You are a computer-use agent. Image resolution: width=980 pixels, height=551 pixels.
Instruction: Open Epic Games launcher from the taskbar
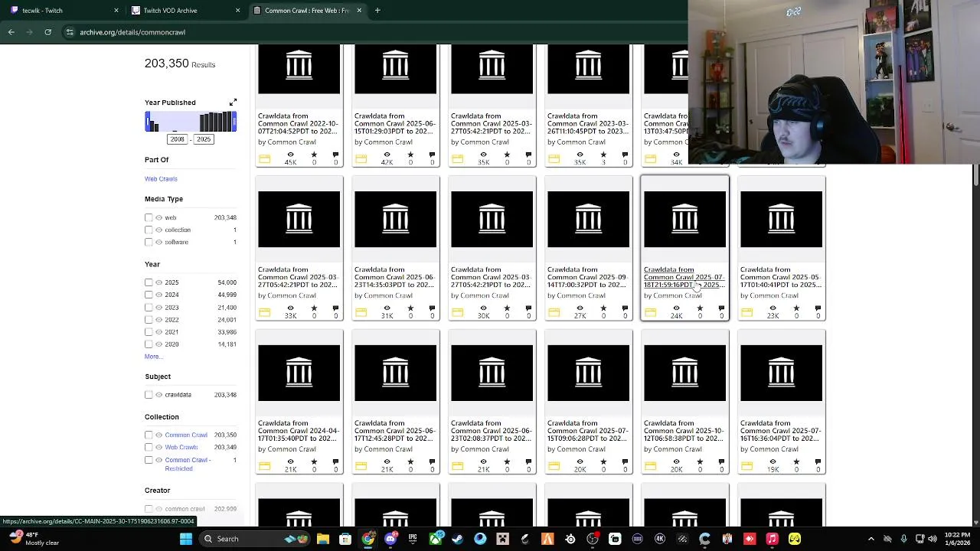(413, 539)
